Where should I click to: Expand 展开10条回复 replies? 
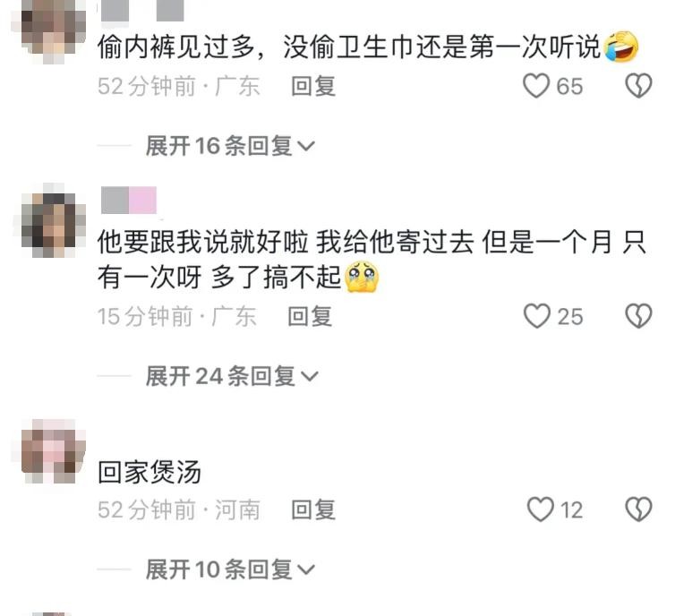coord(230,569)
